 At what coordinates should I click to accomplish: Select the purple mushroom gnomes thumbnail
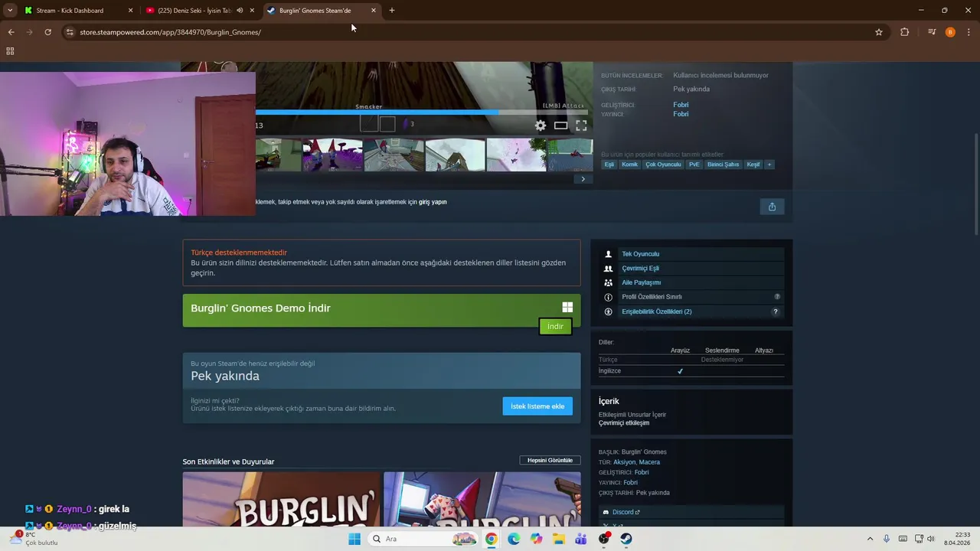click(332, 155)
